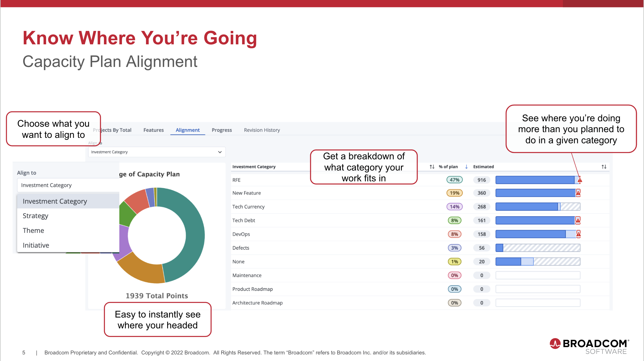Click the 47% badge in RFE row
The height and width of the screenshot is (361, 644).
455,180
